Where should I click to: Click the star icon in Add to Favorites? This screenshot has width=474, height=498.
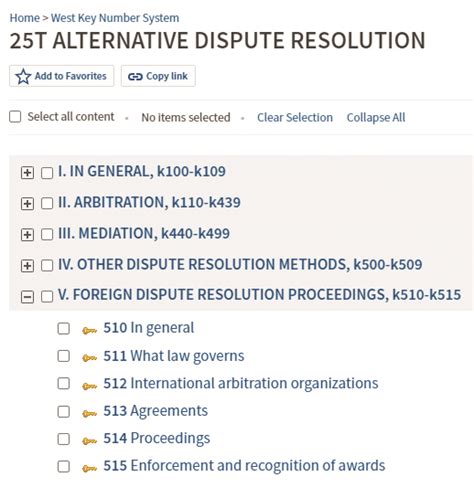(23, 76)
